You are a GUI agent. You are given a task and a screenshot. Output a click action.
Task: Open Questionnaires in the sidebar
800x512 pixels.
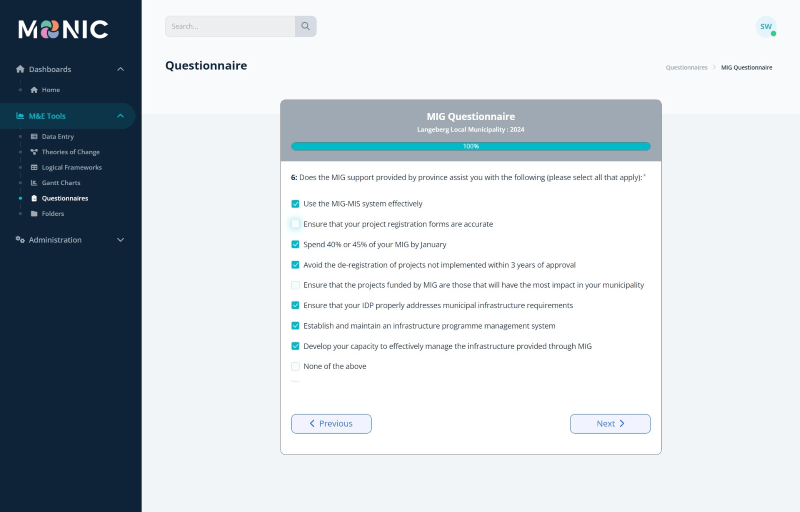(65, 198)
